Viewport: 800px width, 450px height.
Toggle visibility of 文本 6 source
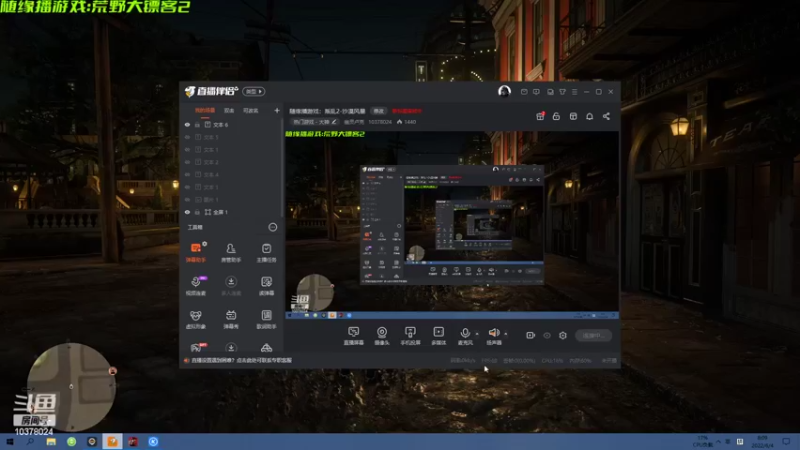(187, 124)
